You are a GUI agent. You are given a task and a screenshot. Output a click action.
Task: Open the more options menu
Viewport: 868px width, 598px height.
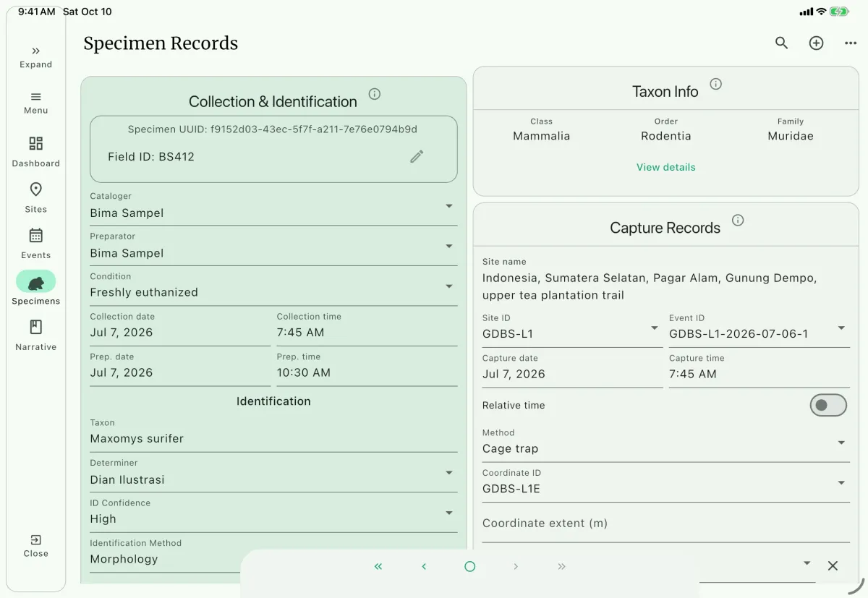851,43
